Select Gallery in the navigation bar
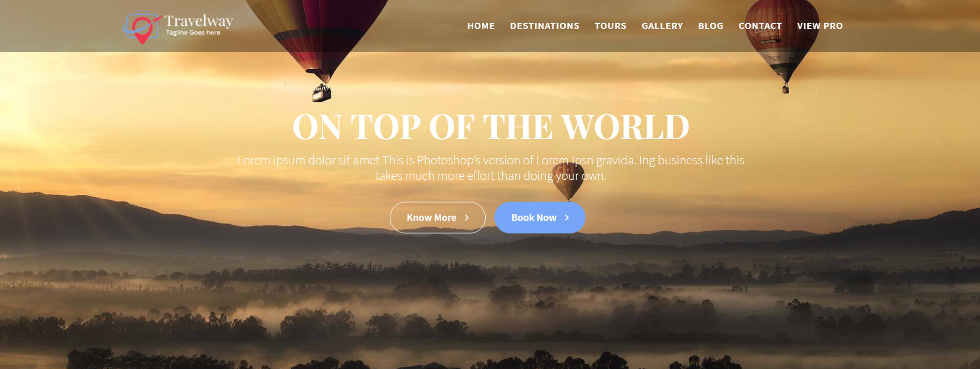The image size is (980, 369). (662, 26)
